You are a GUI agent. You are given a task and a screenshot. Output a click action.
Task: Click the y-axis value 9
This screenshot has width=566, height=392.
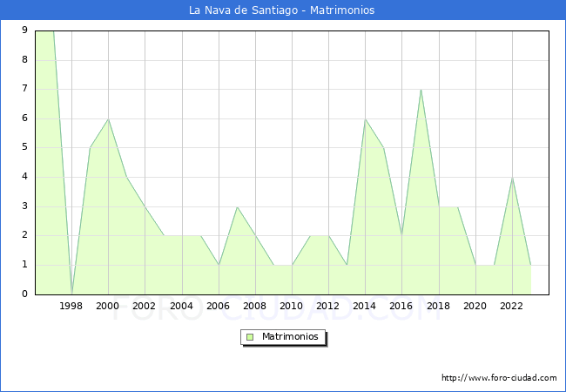pos(24,30)
